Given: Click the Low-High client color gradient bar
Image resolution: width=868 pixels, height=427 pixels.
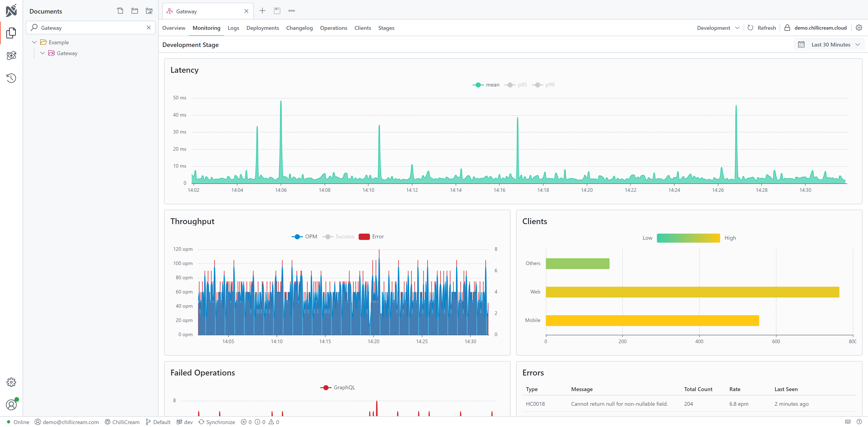Looking at the screenshot, I should point(688,238).
